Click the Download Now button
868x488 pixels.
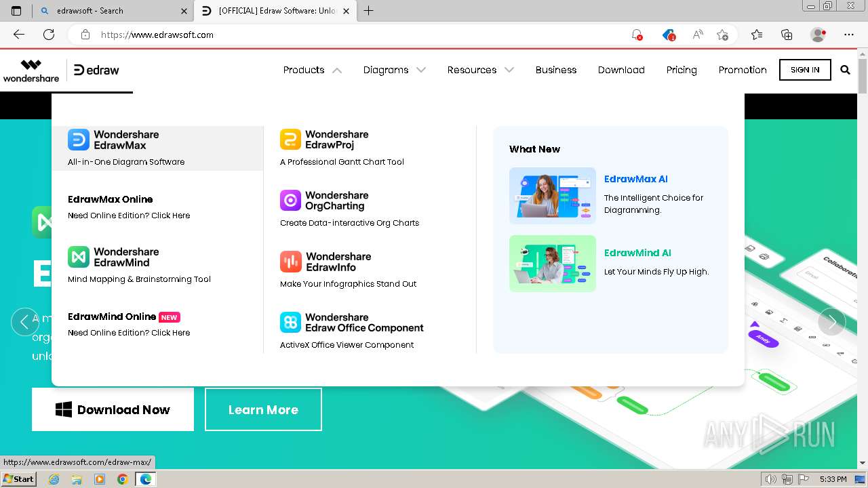tap(113, 409)
